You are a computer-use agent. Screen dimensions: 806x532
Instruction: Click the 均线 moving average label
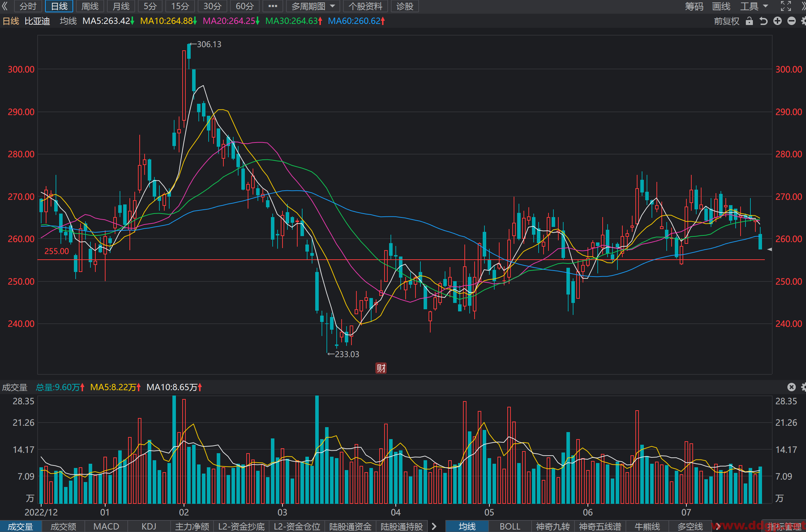(68, 21)
